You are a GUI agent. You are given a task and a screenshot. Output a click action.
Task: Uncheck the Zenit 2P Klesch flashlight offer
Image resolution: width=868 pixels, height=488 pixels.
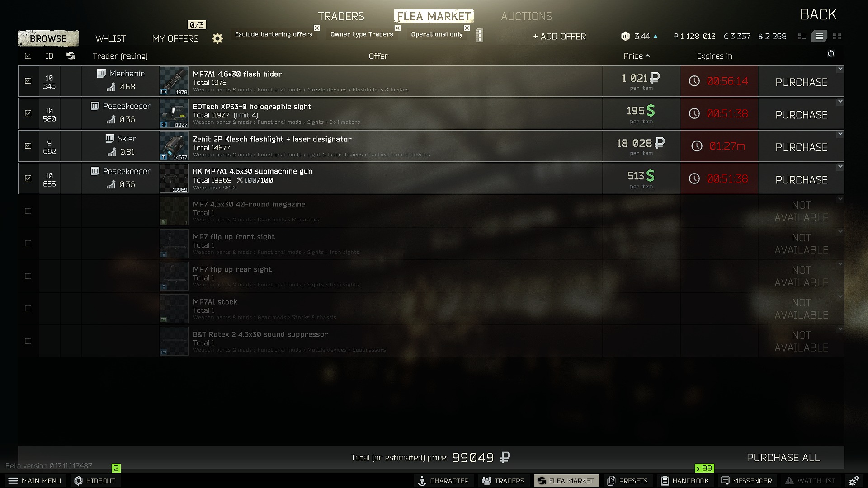point(28,146)
